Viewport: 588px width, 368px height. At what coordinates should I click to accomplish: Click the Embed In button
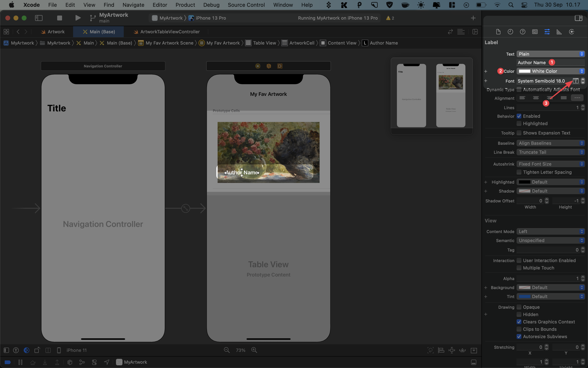tap(474, 350)
